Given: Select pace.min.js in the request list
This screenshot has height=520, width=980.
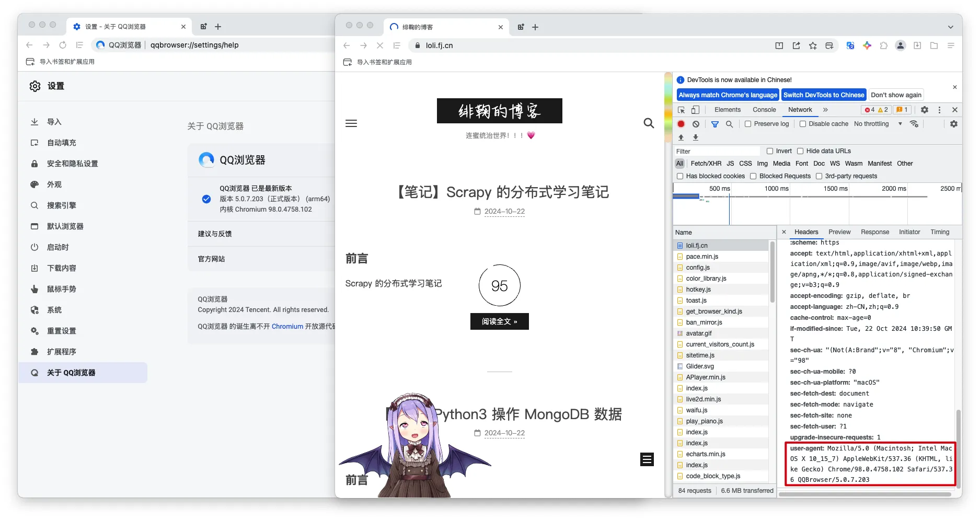Looking at the screenshot, I should tap(721, 257).
